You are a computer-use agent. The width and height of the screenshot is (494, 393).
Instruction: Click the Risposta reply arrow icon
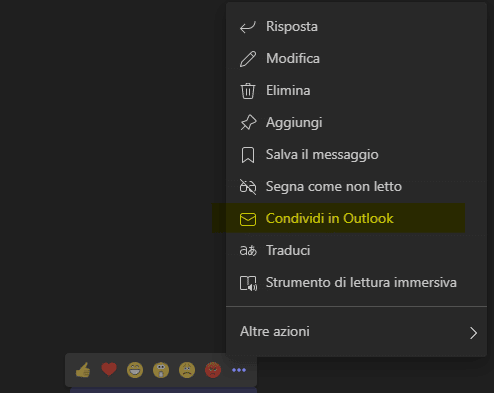tap(248, 27)
